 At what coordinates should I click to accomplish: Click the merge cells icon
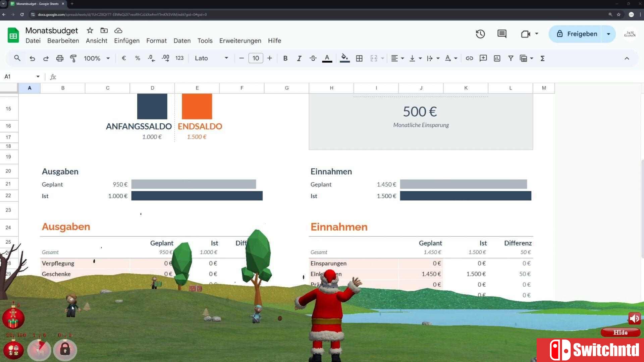pos(374,58)
